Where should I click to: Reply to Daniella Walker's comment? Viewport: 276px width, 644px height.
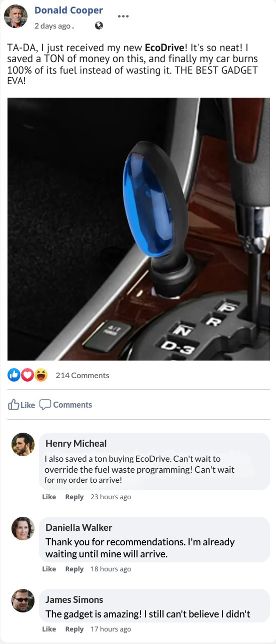(74, 569)
